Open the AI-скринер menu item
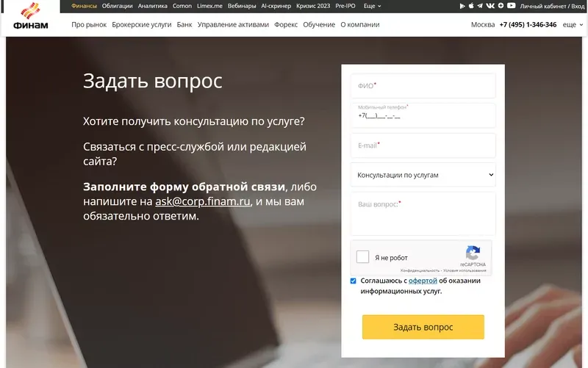Screen dimensions: 588x368 [276, 6]
